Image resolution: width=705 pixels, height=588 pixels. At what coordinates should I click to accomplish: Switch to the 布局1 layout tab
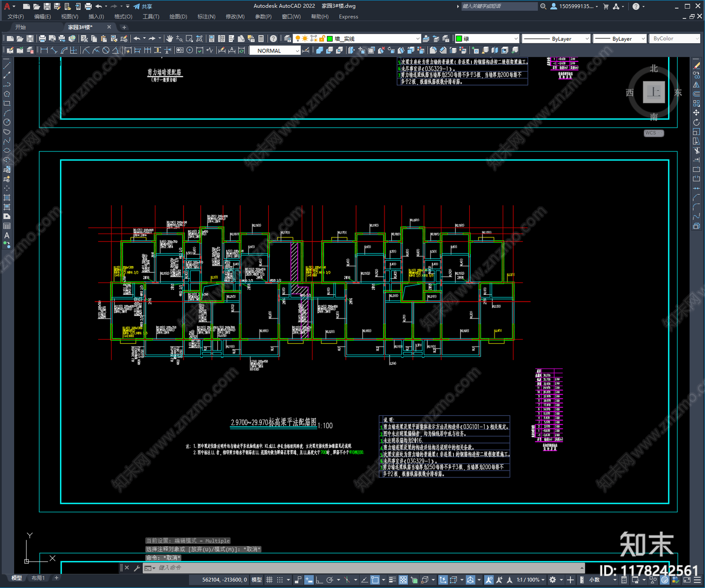[38, 578]
